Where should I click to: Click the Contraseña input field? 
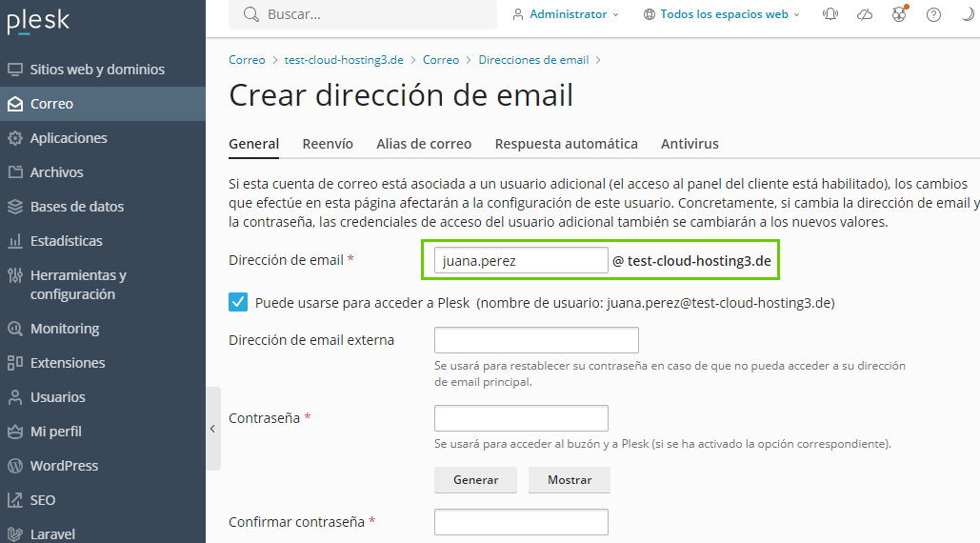[x=521, y=418]
